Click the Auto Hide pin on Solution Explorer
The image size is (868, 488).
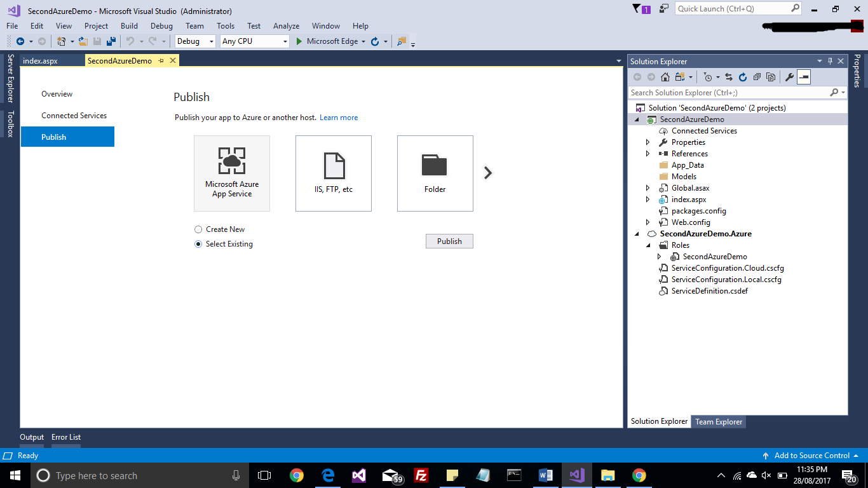[830, 61]
